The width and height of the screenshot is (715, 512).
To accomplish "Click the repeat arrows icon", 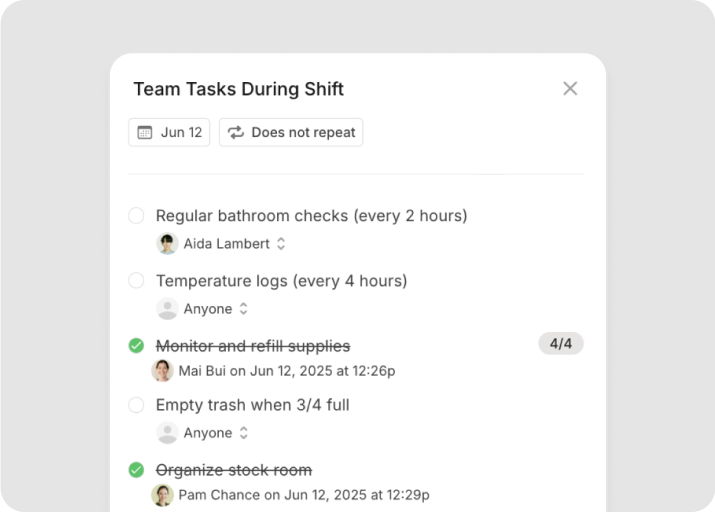I will pos(236,132).
